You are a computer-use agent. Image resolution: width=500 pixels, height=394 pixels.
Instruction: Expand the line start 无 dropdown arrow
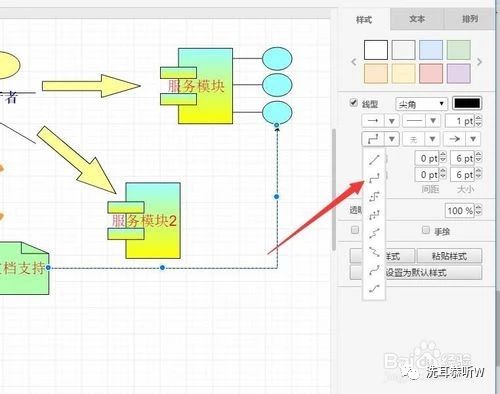click(x=432, y=139)
